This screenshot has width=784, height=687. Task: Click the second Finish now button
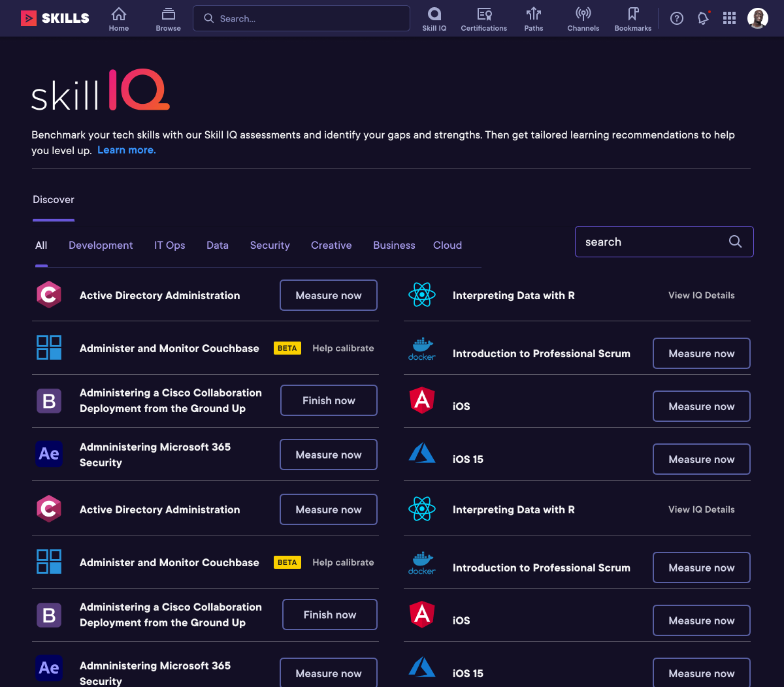pyautogui.click(x=330, y=615)
